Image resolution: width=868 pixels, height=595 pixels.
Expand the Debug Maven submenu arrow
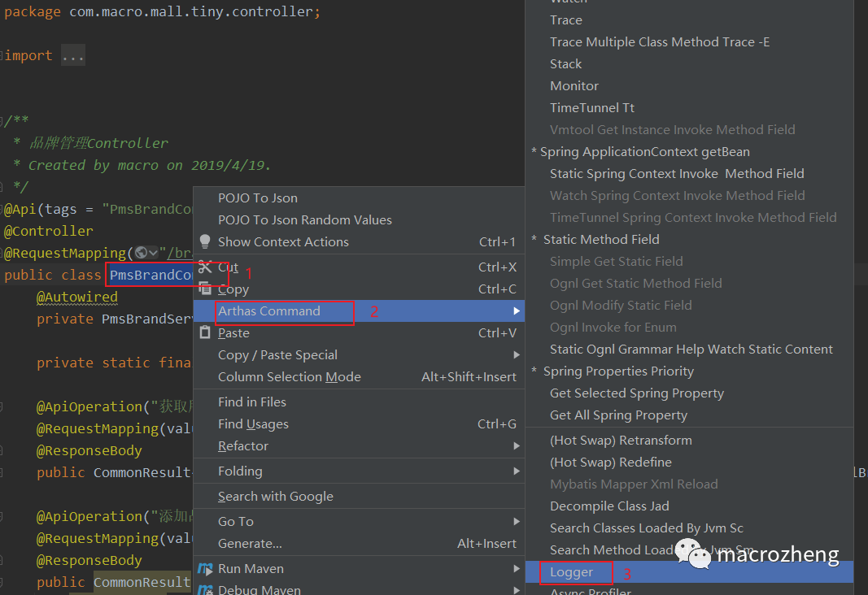[516, 590]
